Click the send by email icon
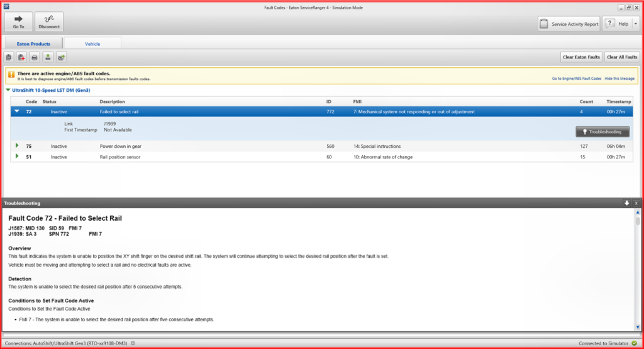644x349 pixels. click(61, 57)
